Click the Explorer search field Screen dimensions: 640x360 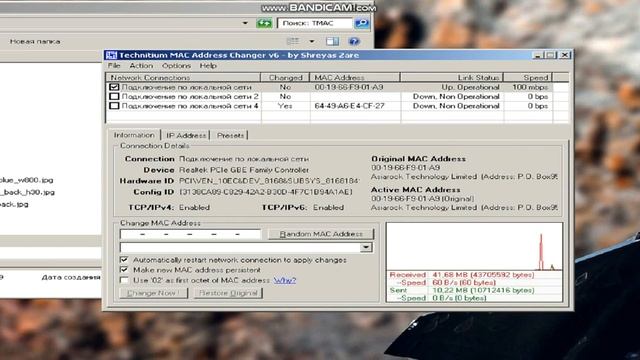tap(315, 23)
